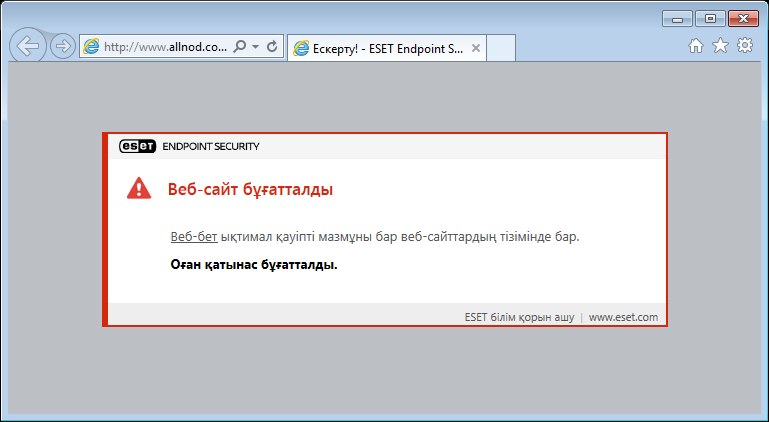Click the 'Веб-сайт бұғатталды' heading
The width and height of the screenshot is (769, 422).
[x=250, y=189]
